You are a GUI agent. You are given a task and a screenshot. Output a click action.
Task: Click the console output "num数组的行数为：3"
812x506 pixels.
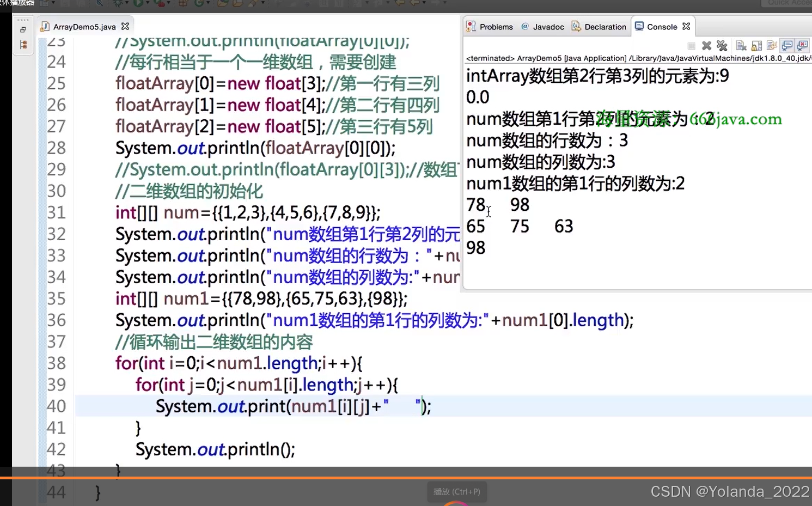547,141
